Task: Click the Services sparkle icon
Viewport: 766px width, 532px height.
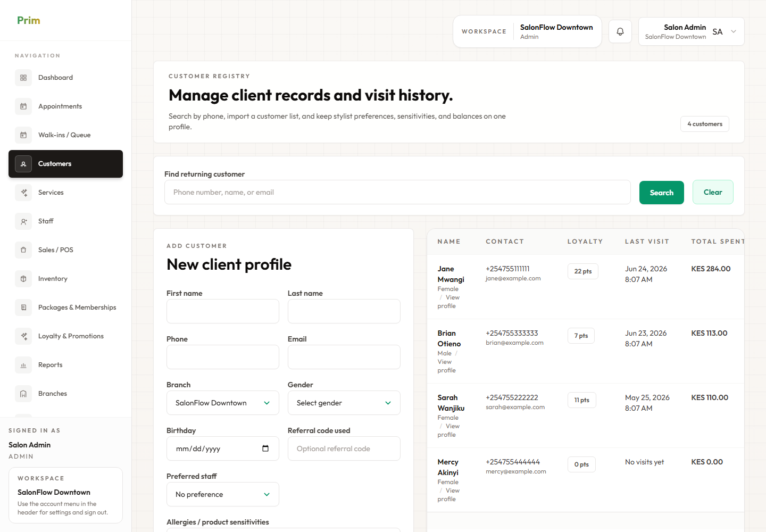Action: click(23, 193)
